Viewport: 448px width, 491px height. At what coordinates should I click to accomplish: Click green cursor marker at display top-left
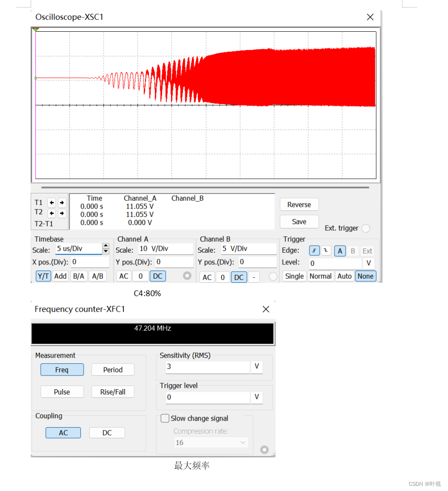pos(35,29)
